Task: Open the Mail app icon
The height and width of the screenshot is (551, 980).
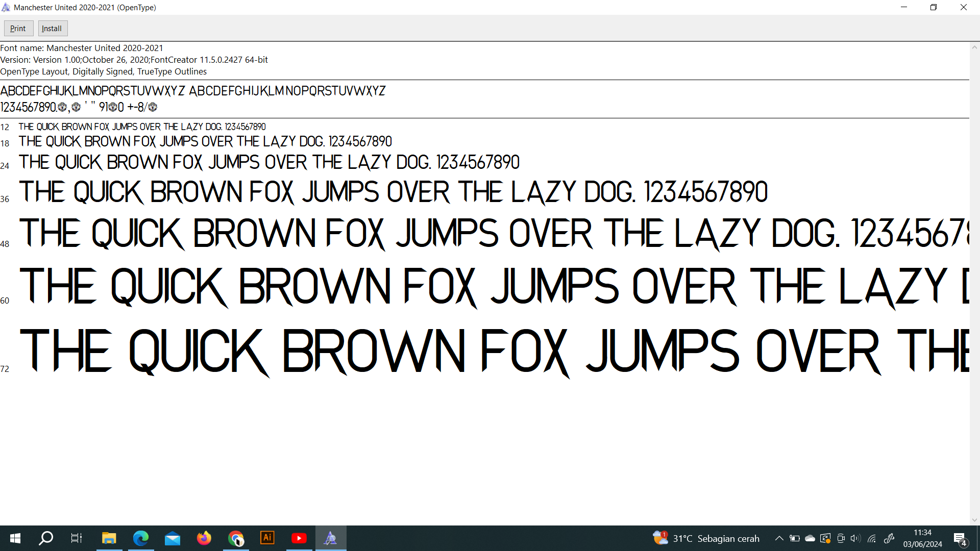Action: [172, 538]
